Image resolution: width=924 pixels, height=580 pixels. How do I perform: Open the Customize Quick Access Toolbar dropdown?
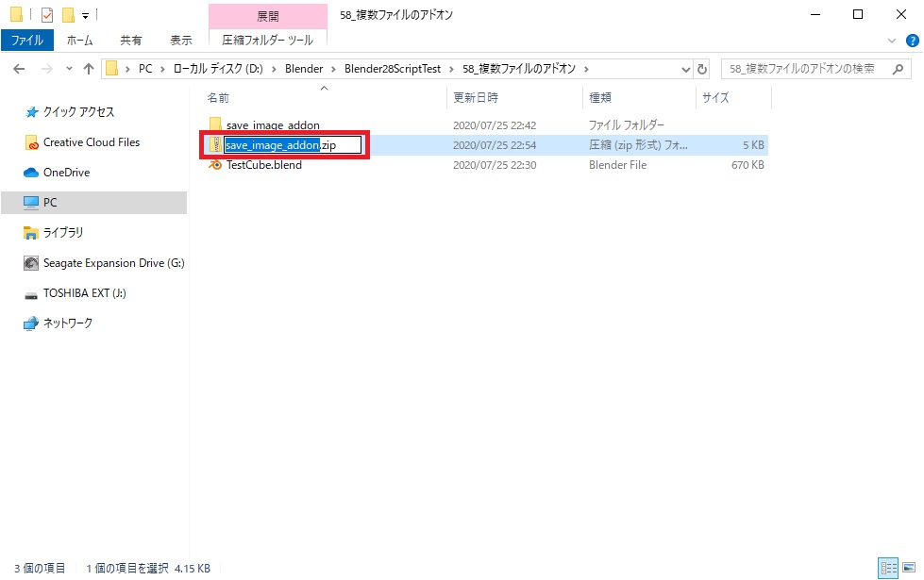86,15
